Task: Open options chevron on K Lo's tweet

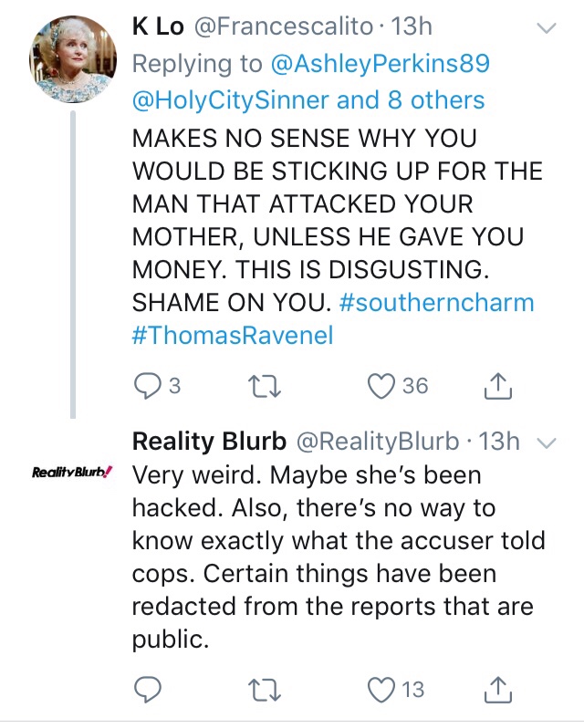Action: [x=545, y=29]
